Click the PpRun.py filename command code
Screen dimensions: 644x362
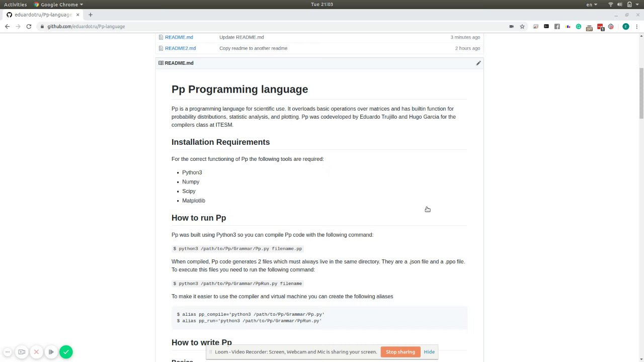(237, 284)
